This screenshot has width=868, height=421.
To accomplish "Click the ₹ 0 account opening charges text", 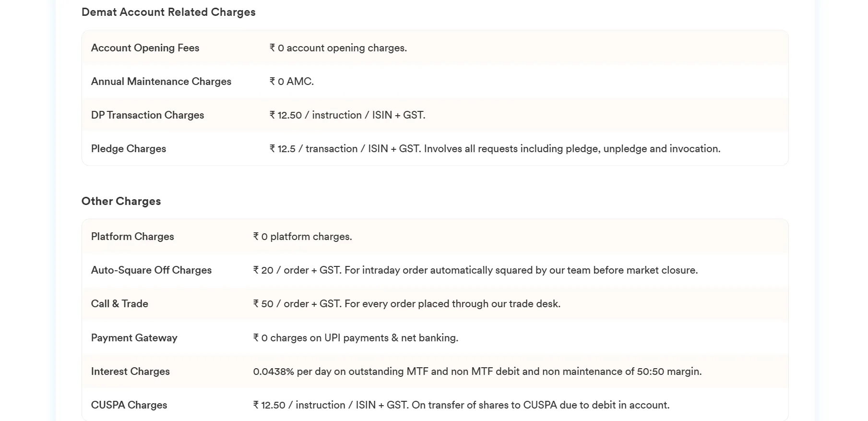I will pos(338,48).
